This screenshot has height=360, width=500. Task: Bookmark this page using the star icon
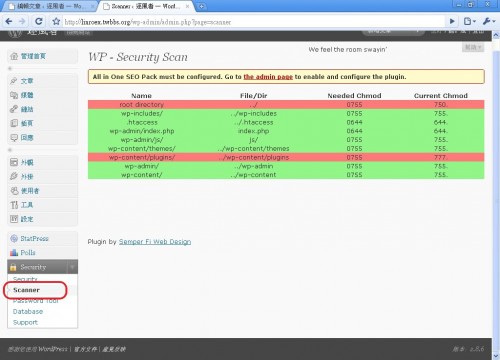(x=56, y=22)
